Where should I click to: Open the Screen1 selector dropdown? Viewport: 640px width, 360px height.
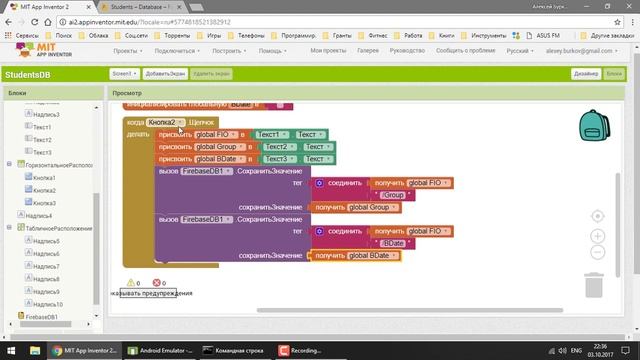pyautogui.click(x=124, y=74)
